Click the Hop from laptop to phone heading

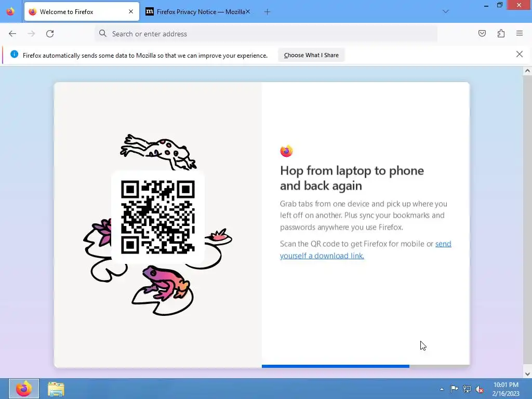[352, 178]
